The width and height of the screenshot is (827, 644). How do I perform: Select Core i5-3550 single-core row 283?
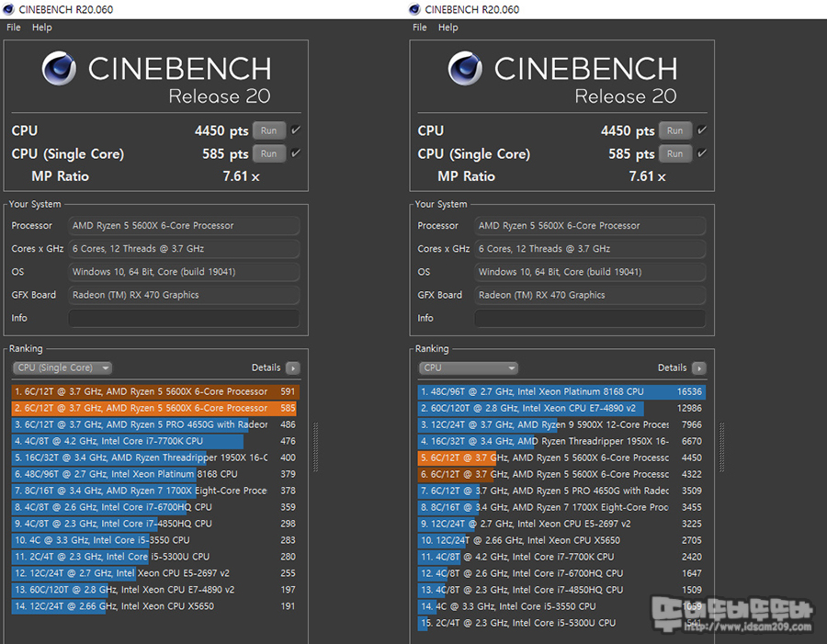coord(155,540)
